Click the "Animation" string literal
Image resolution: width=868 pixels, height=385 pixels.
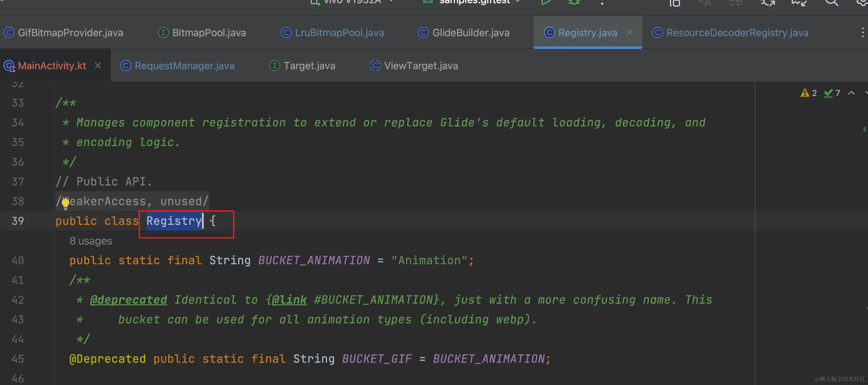tap(429, 260)
